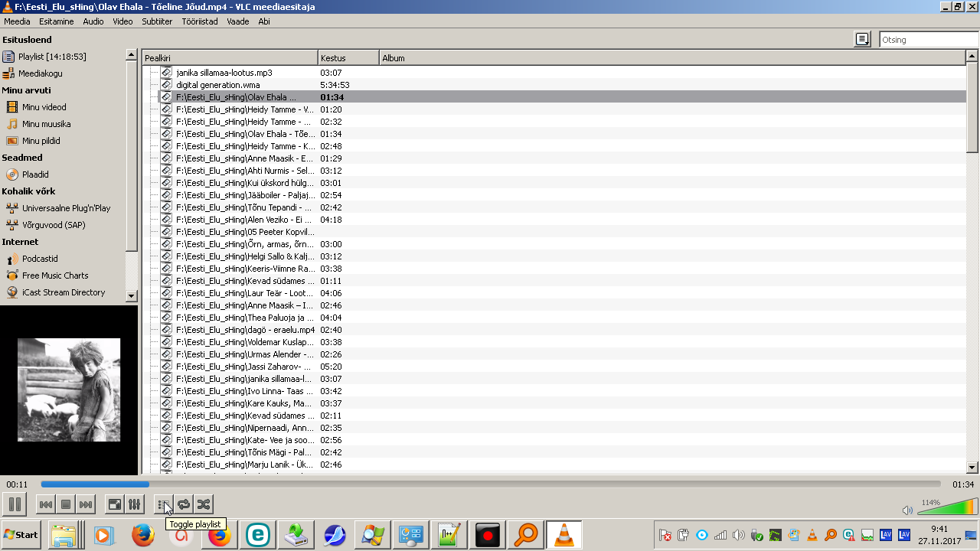The height and width of the screenshot is (551, 980).
Task: Open Windows Media Player taskbar icon
Action: pos(103,535)
